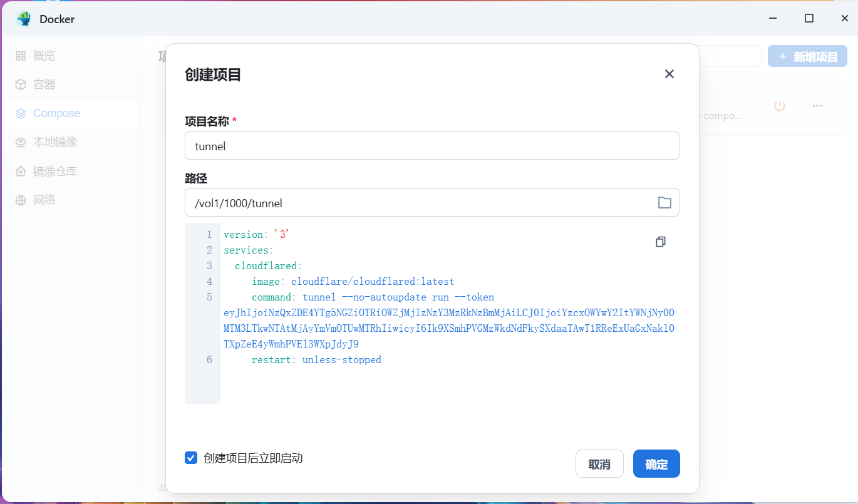Focus the 项目名称 field containing tunnel
The height and width of the screenshot is (504, 858).
click(x=432, y=146)
